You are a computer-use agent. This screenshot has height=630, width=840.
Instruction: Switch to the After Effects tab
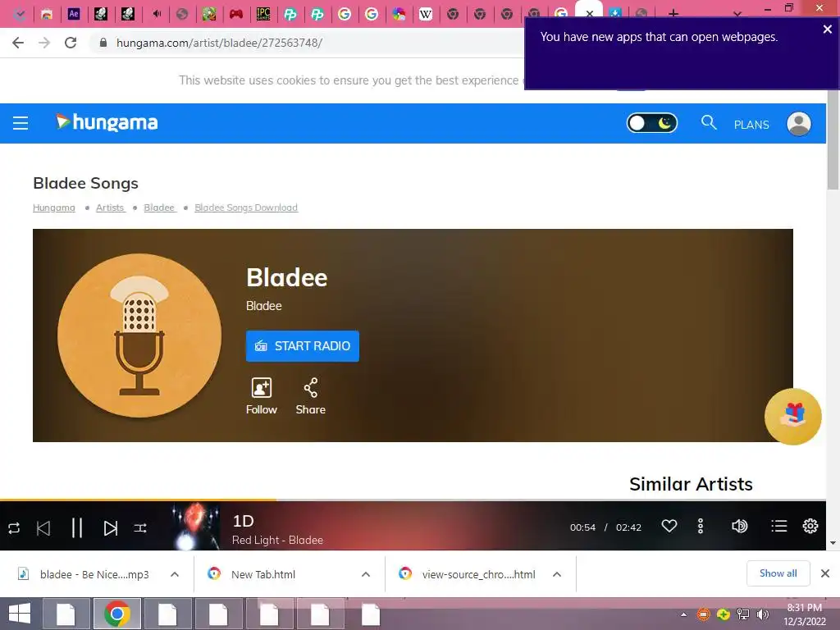click(73, 14)
